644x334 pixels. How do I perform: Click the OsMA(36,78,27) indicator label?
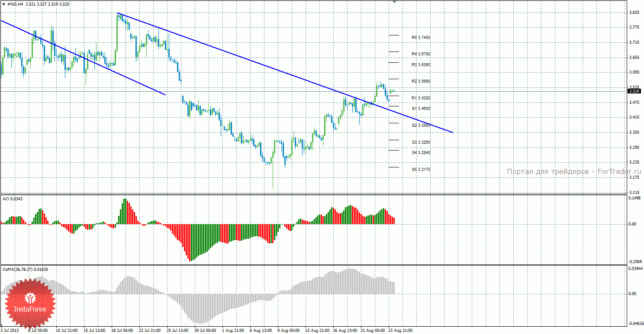(x=24, y=269)
